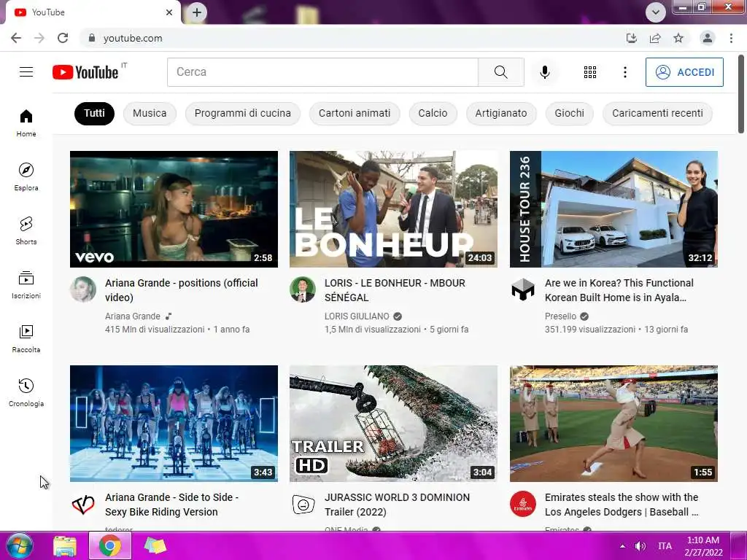
Task: Click the install app icon in address bar
Action: (x=632, y=38)
